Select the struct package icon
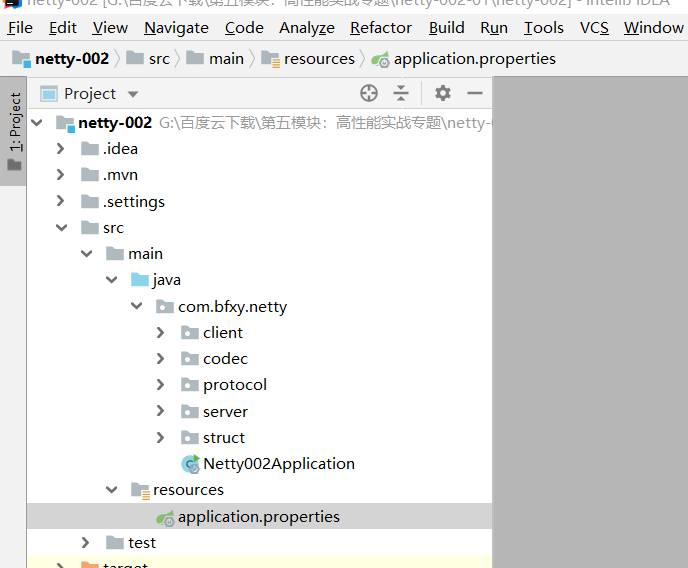Image resolution: width=688 pixels, height=568 pixels. 190,437
